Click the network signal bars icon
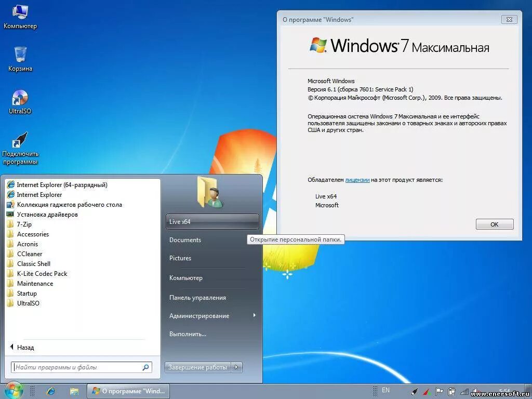The height and width of the screenshot is (399, 532). click(x=464, y=392)
